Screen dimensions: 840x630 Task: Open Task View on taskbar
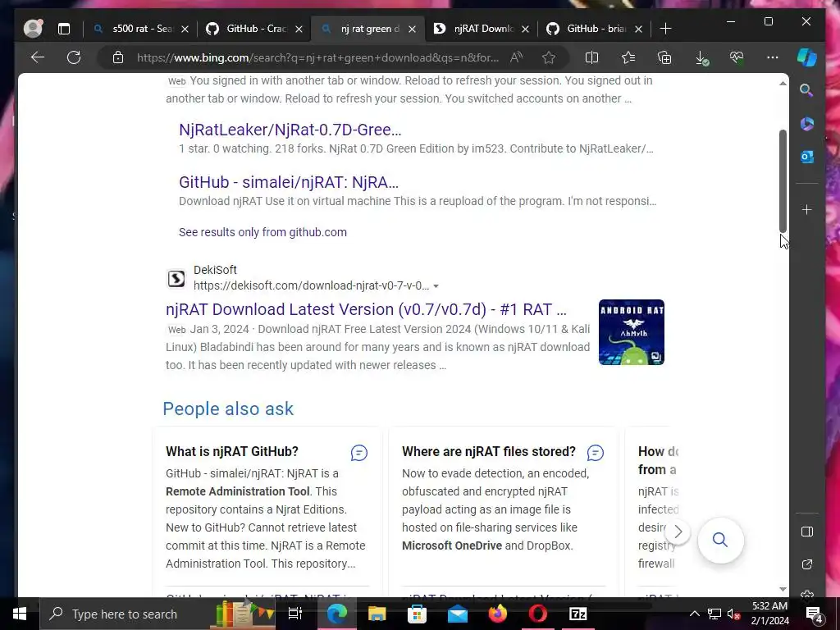click(x=295, y=614)
